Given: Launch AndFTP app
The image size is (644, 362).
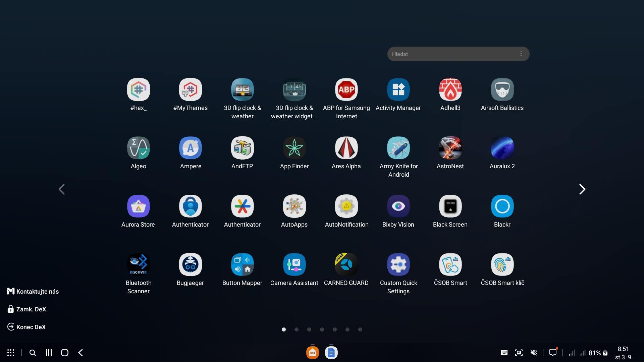Looking at the screenshot, I should 242,148.
